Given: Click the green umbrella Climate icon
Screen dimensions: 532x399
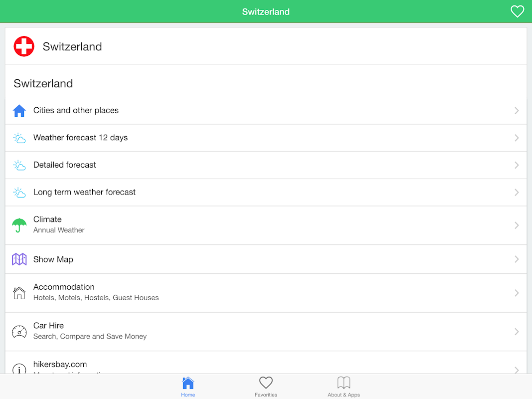Looking at the screenshot, I should (x=19, y=225).
